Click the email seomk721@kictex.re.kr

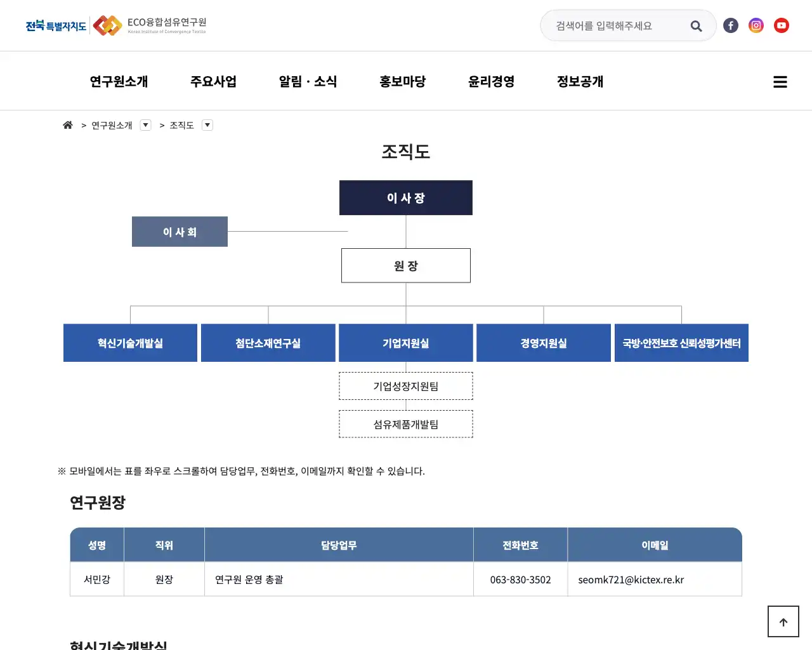click(631, 580)
